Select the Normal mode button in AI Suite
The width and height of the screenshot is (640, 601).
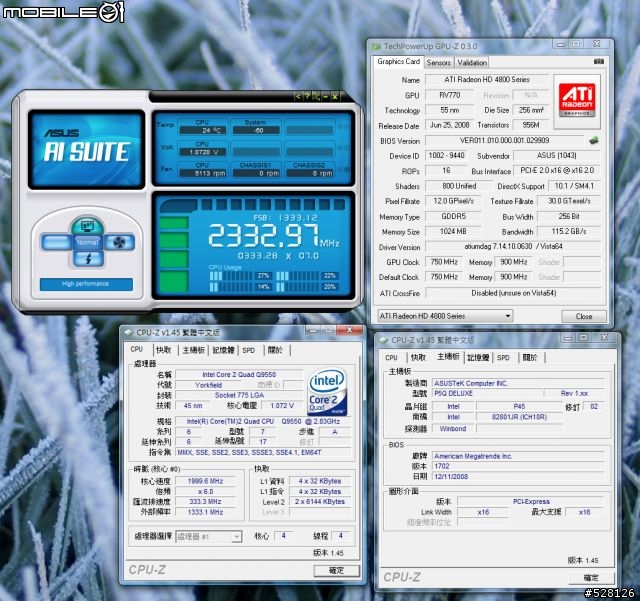pos(87,243)
